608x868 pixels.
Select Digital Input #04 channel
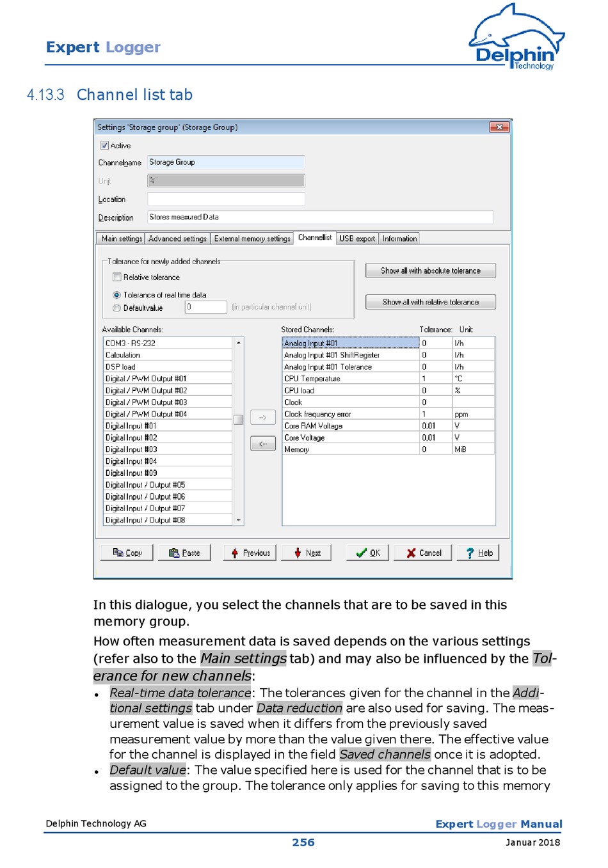pyautogui.click(x=168, y=461)
